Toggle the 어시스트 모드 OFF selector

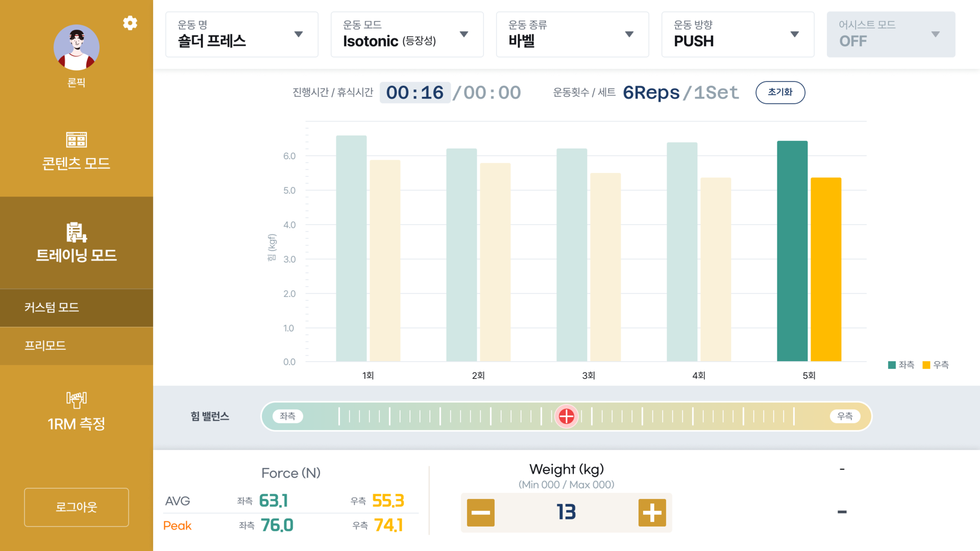(891, 34)
